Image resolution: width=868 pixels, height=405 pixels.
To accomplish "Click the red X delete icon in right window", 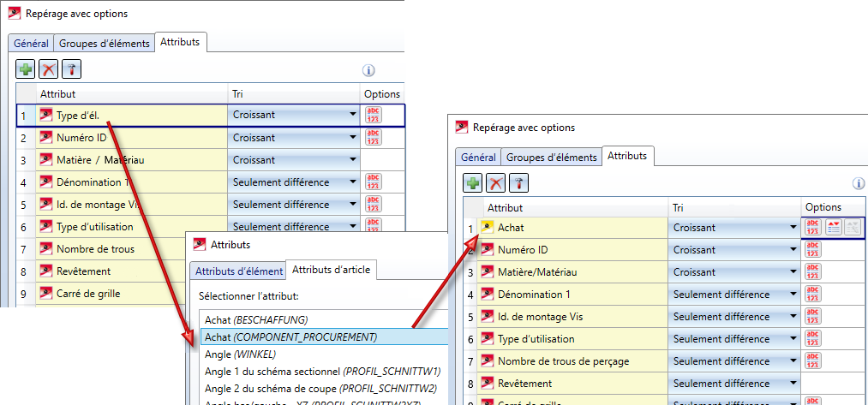I will (50, 69).
